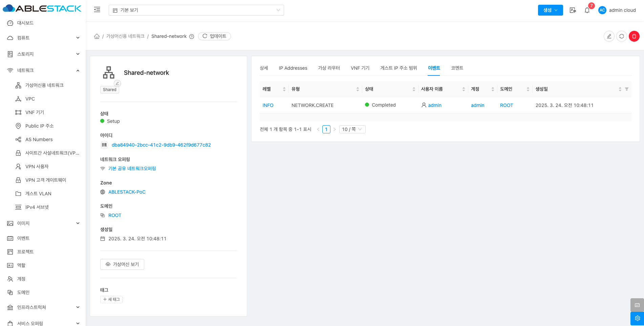Screen dimensions: 644x326
Task: Sort events by 생성일 column
Action: 620,89
